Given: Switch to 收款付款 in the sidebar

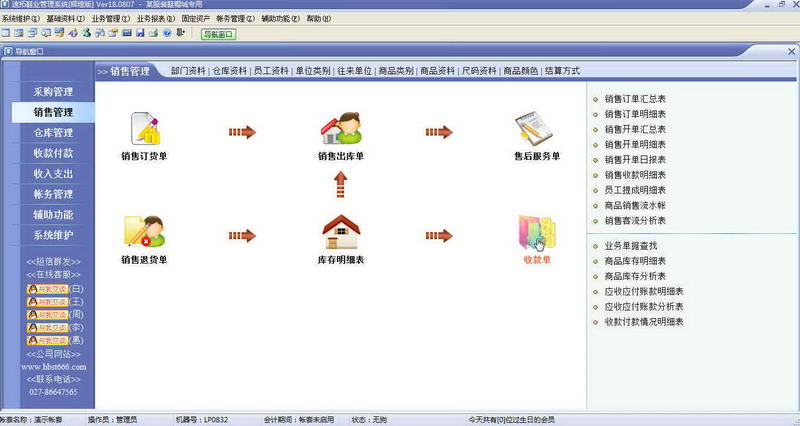Looking at the screenshot, I should pos(53,153).
